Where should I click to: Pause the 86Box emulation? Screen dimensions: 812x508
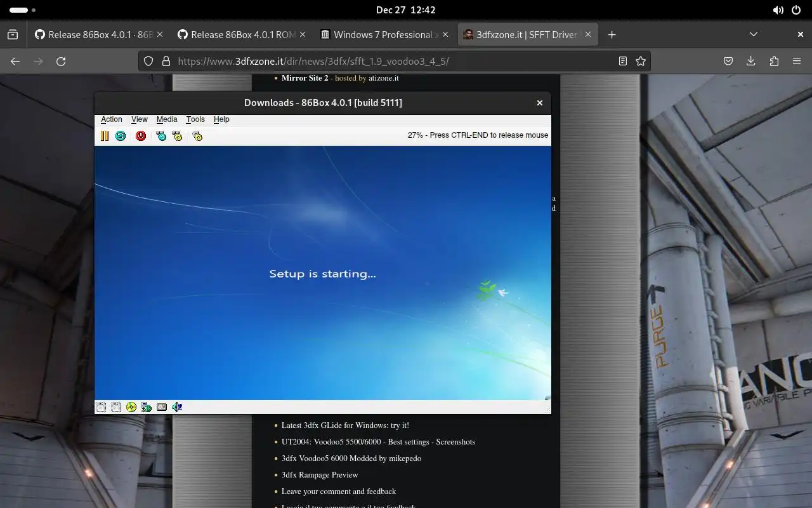point(105,136)
